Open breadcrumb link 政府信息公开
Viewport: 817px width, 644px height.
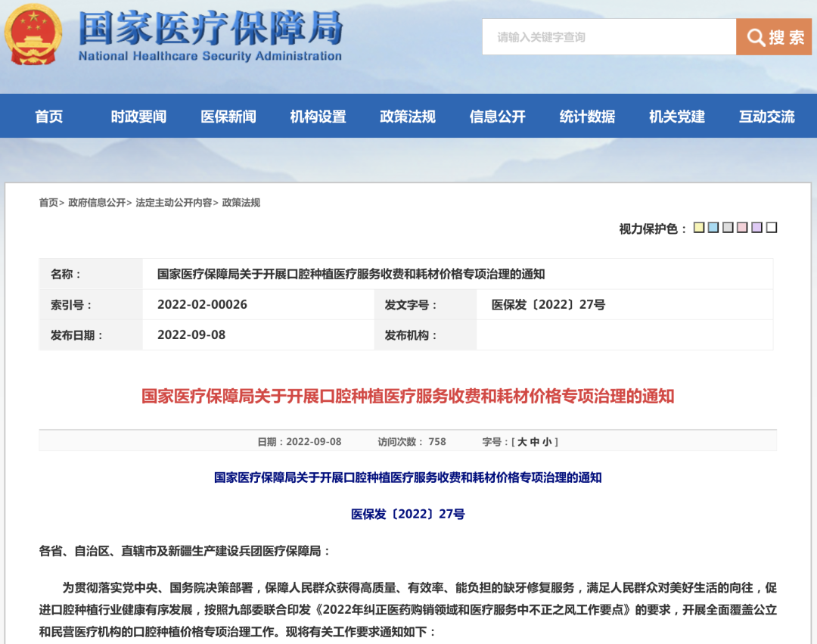[x=98, y=202]
